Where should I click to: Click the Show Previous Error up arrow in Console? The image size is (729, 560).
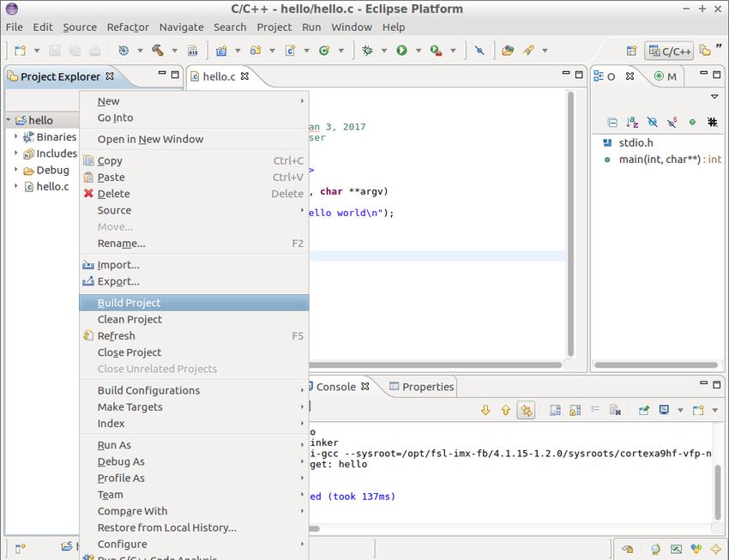click(506, 410)
